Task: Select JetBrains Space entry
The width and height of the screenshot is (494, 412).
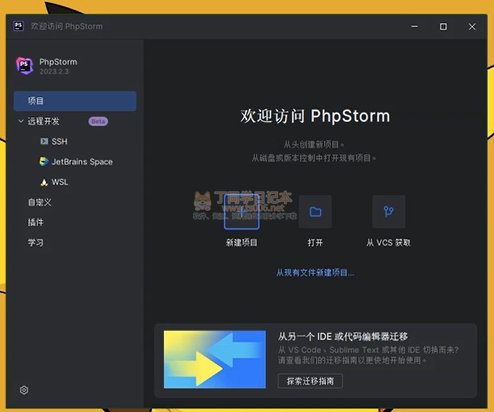Action: (82, 162)
